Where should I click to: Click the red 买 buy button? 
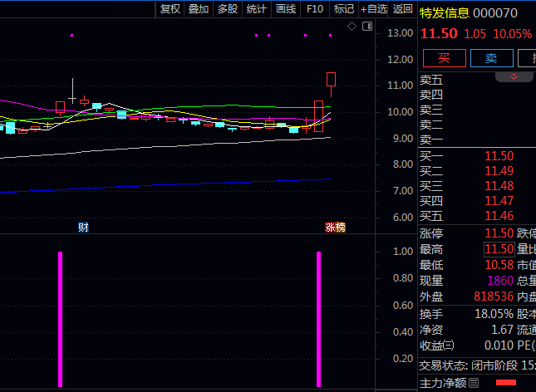pyautogui.click(x=444, y=58)
